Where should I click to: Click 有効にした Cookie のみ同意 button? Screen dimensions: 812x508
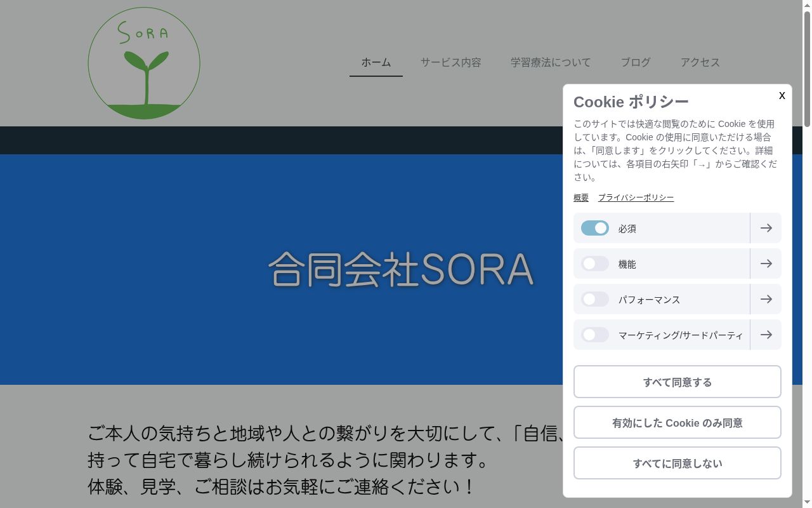(678, 422)
